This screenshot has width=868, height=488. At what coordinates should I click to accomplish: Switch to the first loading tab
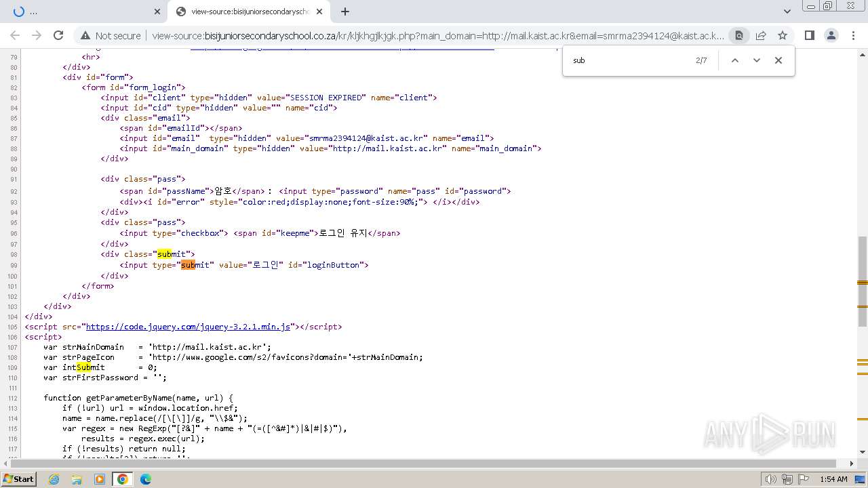tap(85, 12)
